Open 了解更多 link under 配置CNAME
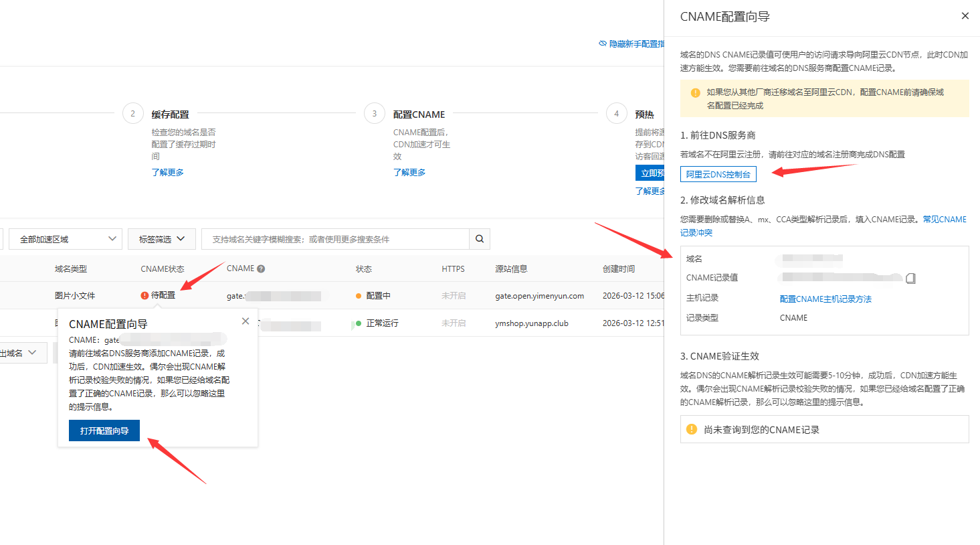Image resolution: width=980 pixels, height=545 pixels. [409, 173]
